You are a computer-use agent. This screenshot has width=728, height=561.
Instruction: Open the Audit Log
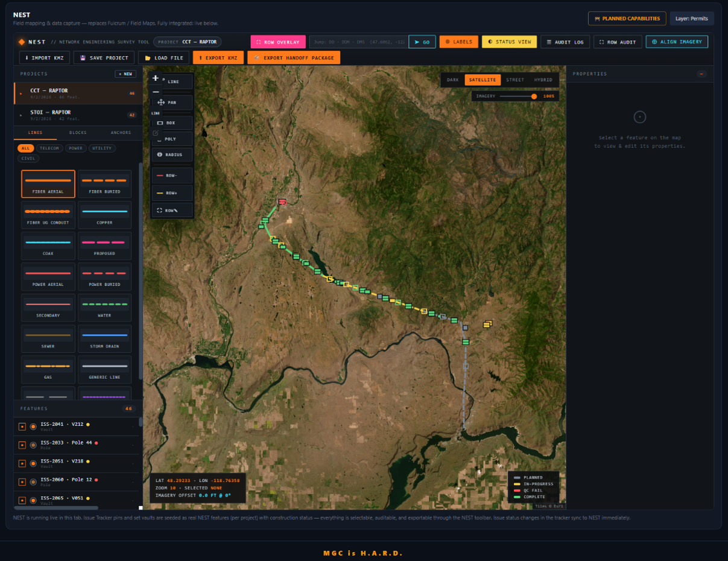565,42
